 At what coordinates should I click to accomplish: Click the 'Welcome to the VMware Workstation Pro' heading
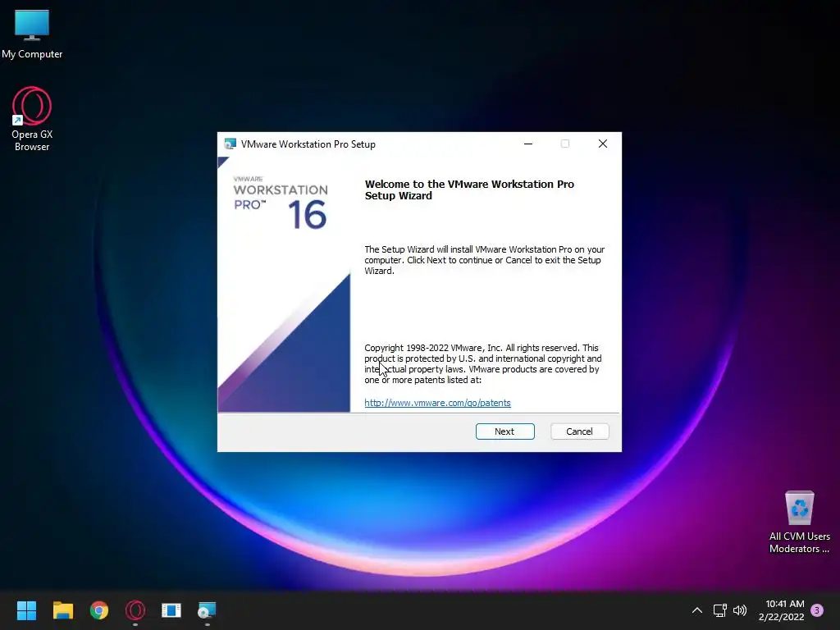[x=469, y=189]
